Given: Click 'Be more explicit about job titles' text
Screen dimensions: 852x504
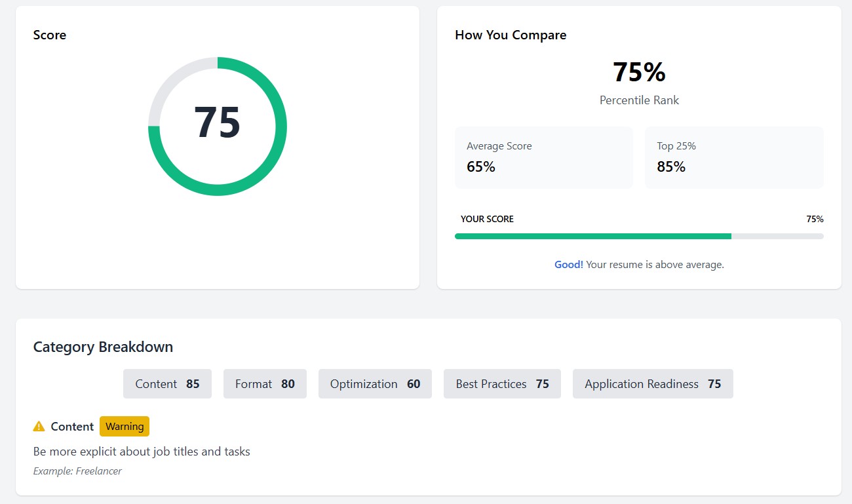Looking at the screenshot, I should coord(142,452).
